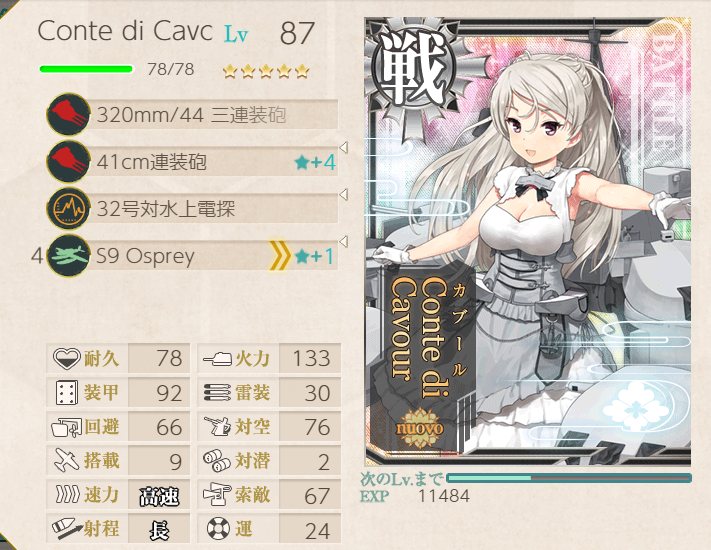Click the HP (耐久) heart icon

[x=67, y=358]
